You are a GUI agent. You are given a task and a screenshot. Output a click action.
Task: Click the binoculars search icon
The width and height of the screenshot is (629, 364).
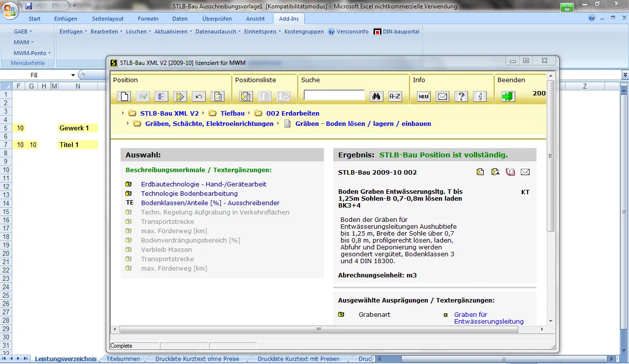[x=377, y=96]
